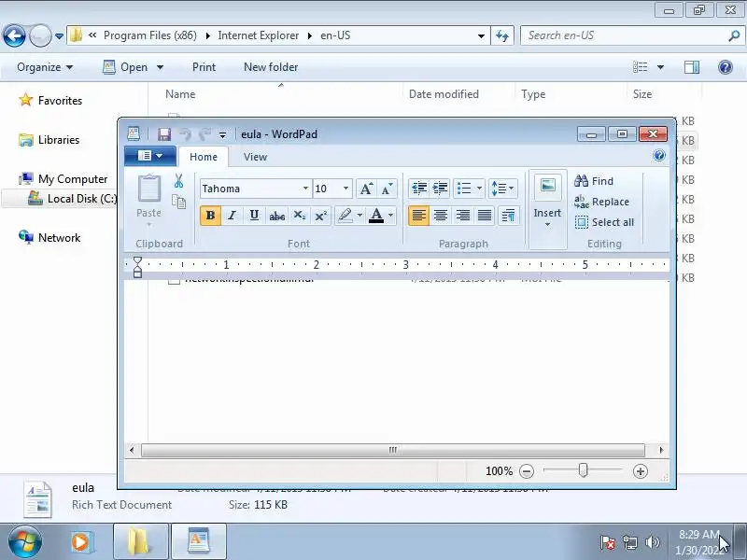The height and width of the screenshot is (560, 747).
Task: Select Align text right
Action: pyautogui.click(x=462, y=216)
